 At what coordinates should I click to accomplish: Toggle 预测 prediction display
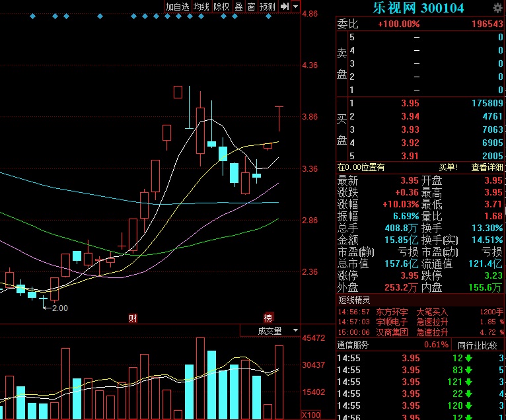(x=267, y=7)
